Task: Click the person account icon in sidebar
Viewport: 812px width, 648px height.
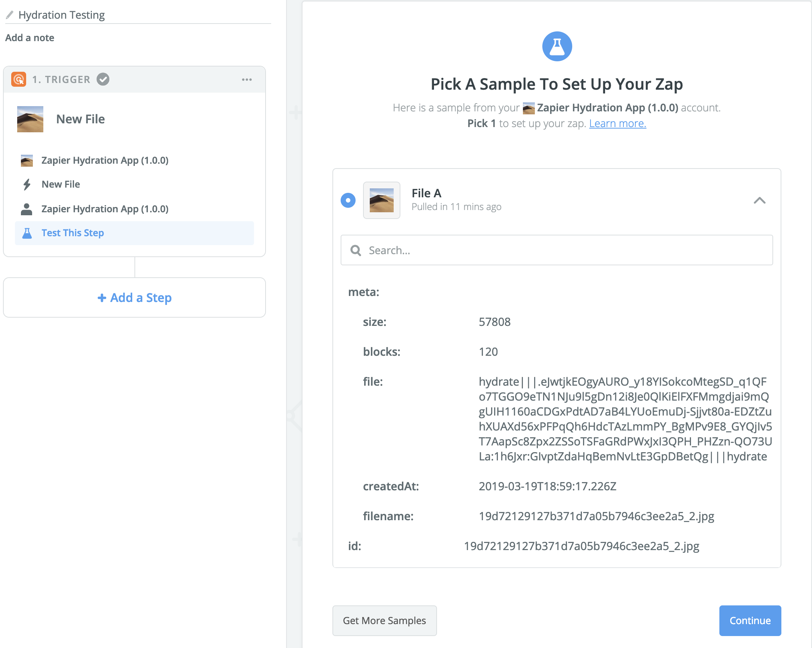Action: point(27,209)
